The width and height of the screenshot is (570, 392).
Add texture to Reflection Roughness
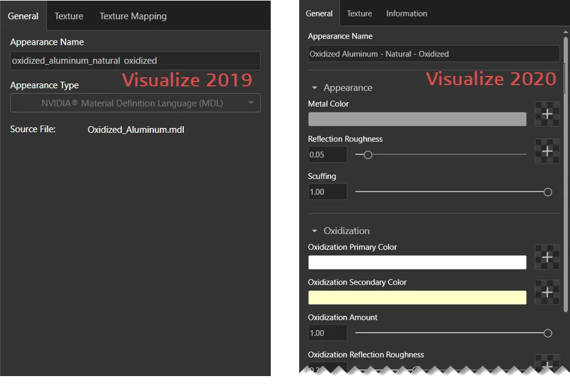pyautogui.click(x=547, y=151)
